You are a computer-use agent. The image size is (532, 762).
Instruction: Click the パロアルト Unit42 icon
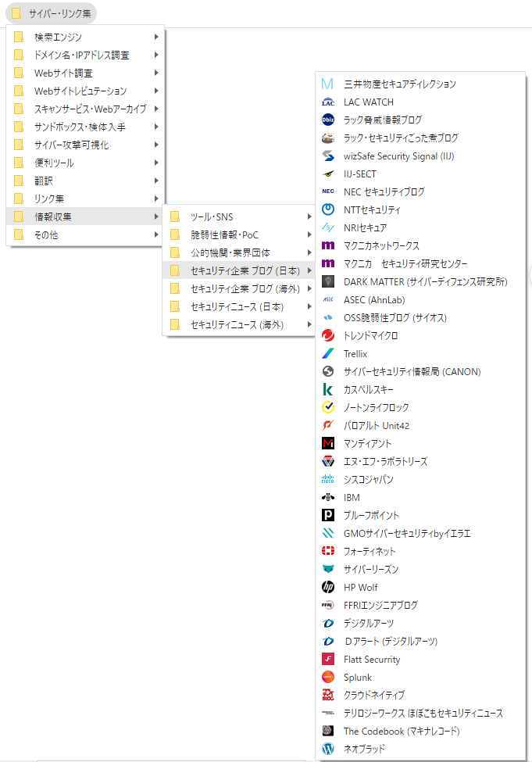point(328,426)
